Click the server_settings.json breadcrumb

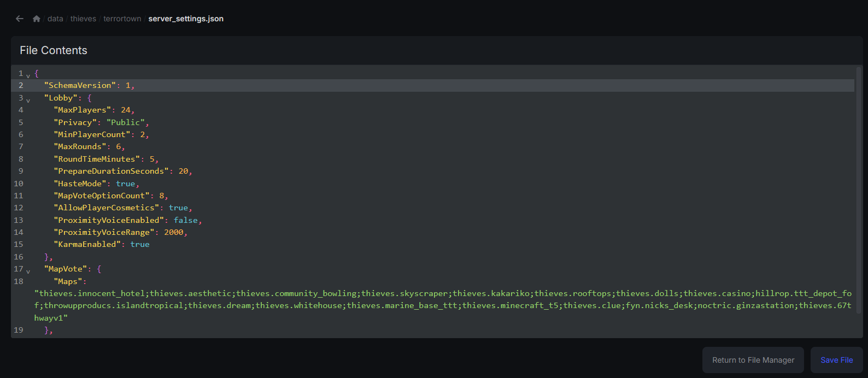point(186,19)
